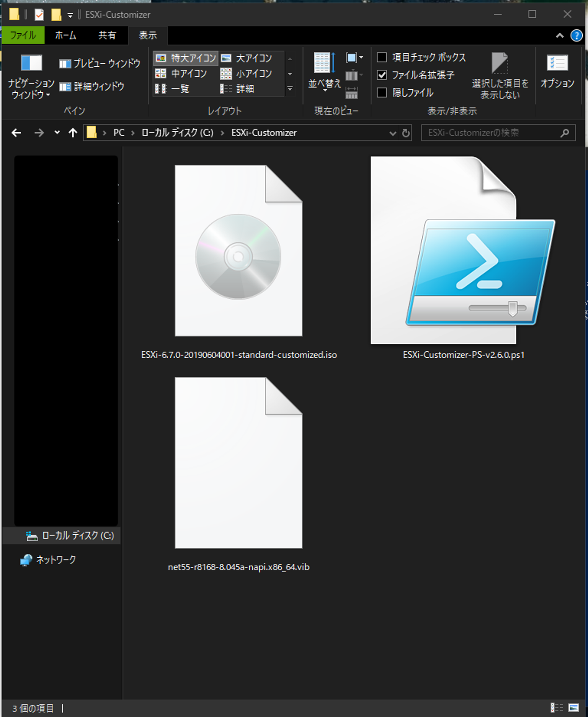Switch to large thumbnails view from status bar
Viewport: 588px width, 717px height.
tap(573, 707)
